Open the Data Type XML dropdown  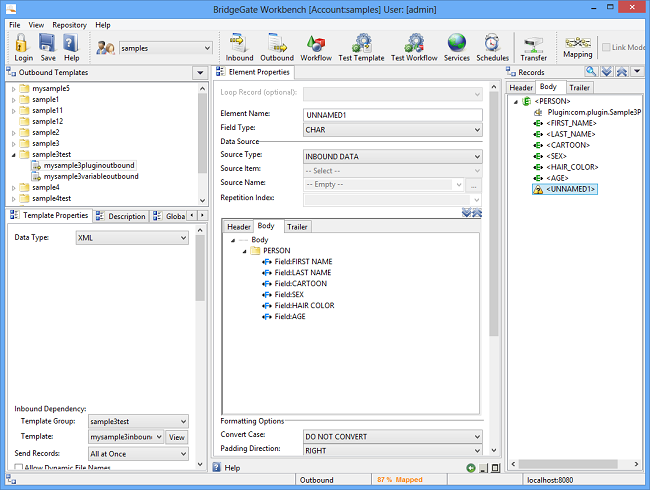tap(132, 238)
